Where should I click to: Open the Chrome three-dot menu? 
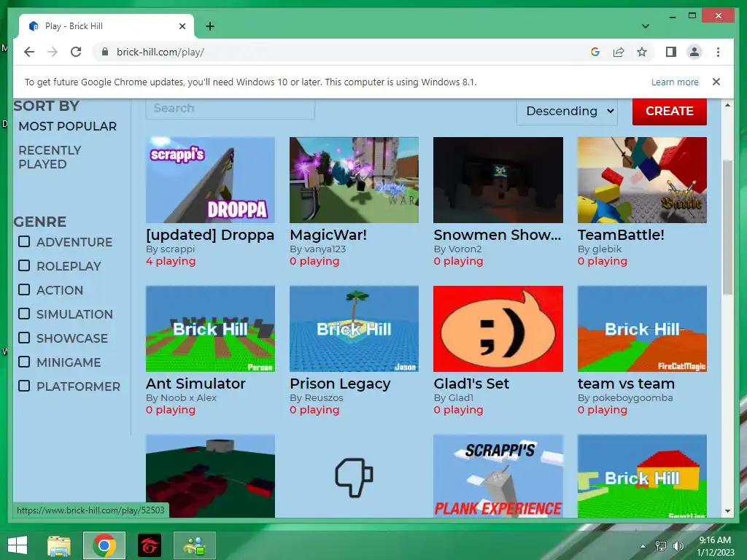[718, 52]
